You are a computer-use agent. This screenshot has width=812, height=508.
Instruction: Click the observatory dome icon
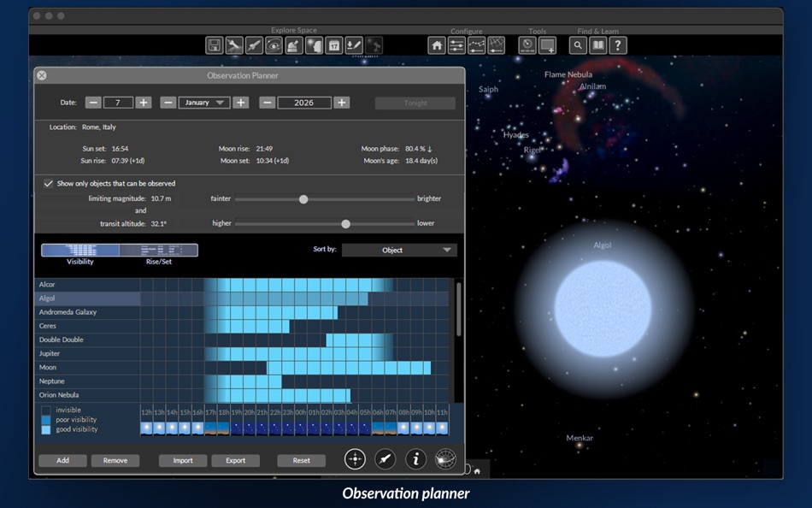click(294, 45)
